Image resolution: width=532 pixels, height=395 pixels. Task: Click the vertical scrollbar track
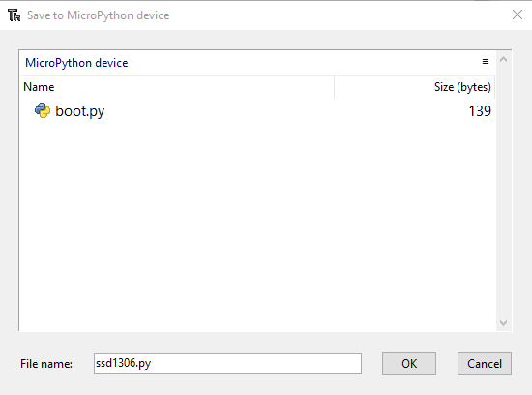(504, 192)
